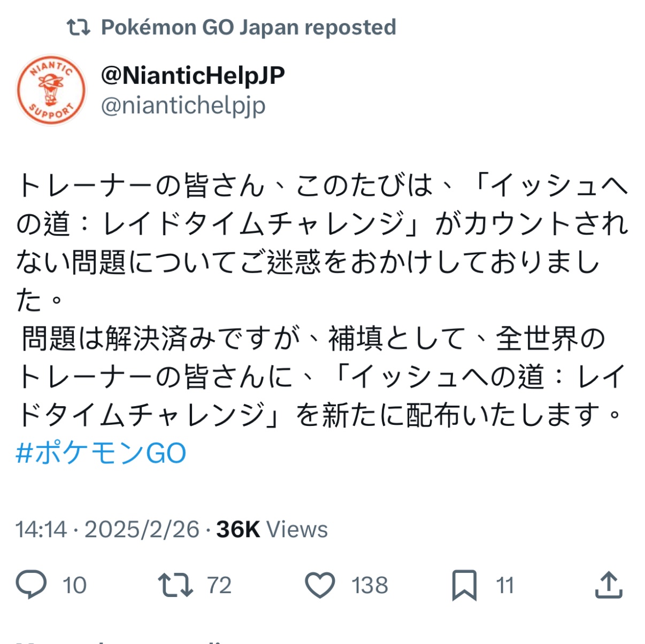Open the @NianticHelpJP display name

point(193,75)
